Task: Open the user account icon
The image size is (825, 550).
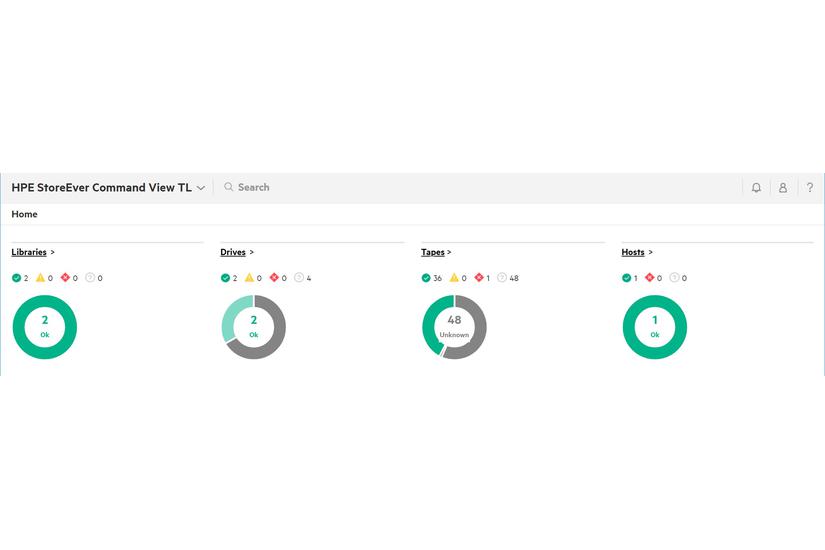Action: (x=783, y=187)
